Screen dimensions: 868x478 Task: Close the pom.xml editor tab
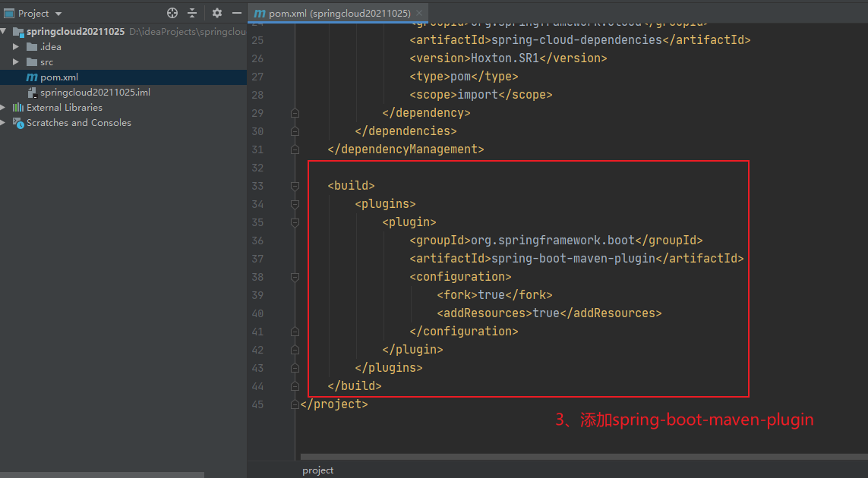coord(419,13)
